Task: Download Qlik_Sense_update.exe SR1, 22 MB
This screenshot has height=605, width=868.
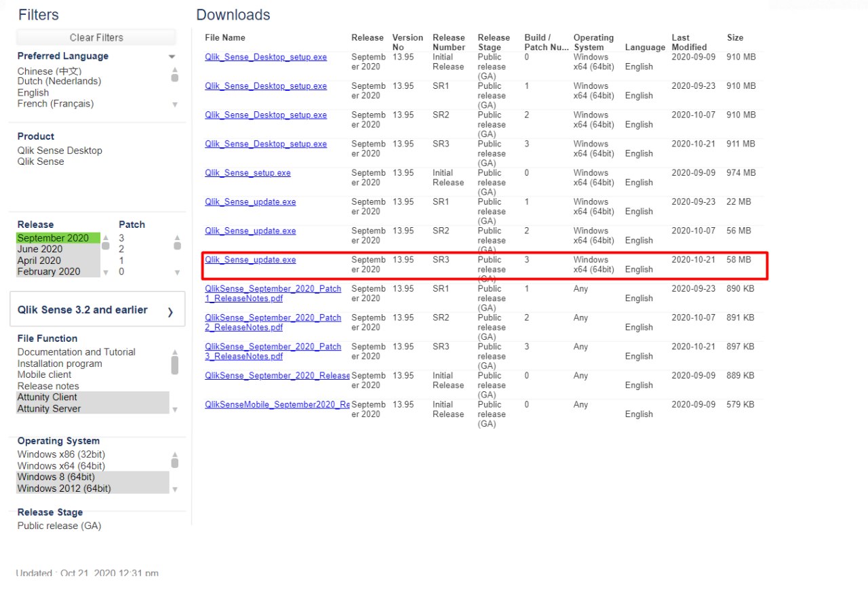Action: tap(250, 202)
